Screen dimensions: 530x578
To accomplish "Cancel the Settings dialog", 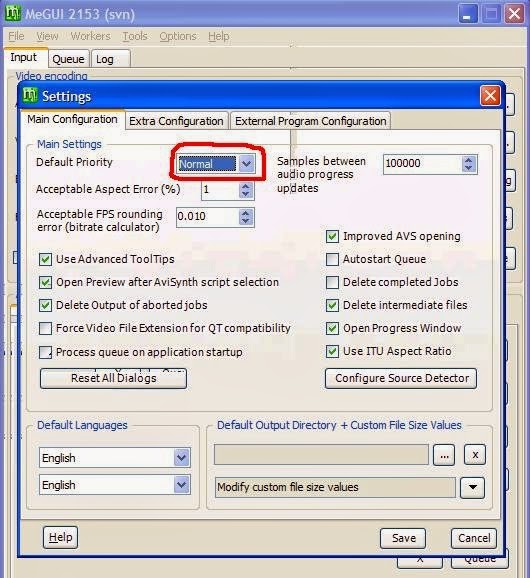I will click(x=474, y=538).
